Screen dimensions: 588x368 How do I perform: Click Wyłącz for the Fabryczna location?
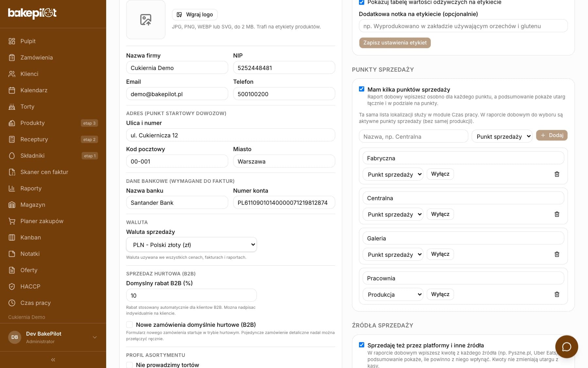click(440, 174)
